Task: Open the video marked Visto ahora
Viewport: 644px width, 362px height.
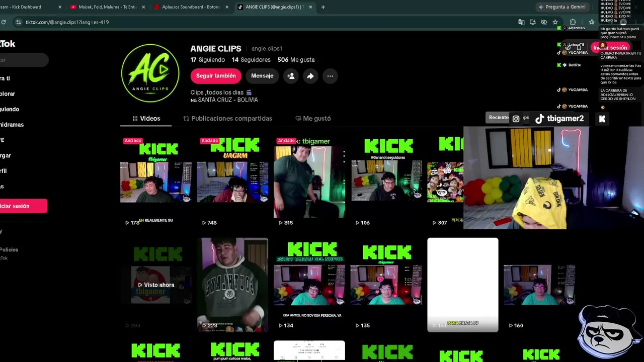Action: (x=156, y=285)
